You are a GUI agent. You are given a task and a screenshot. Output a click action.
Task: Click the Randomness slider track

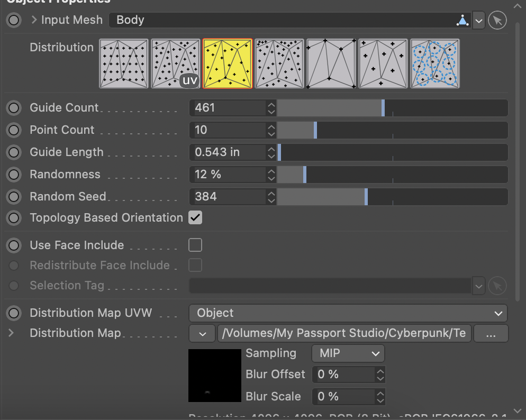pyautogui.click(x=392, y=175)
